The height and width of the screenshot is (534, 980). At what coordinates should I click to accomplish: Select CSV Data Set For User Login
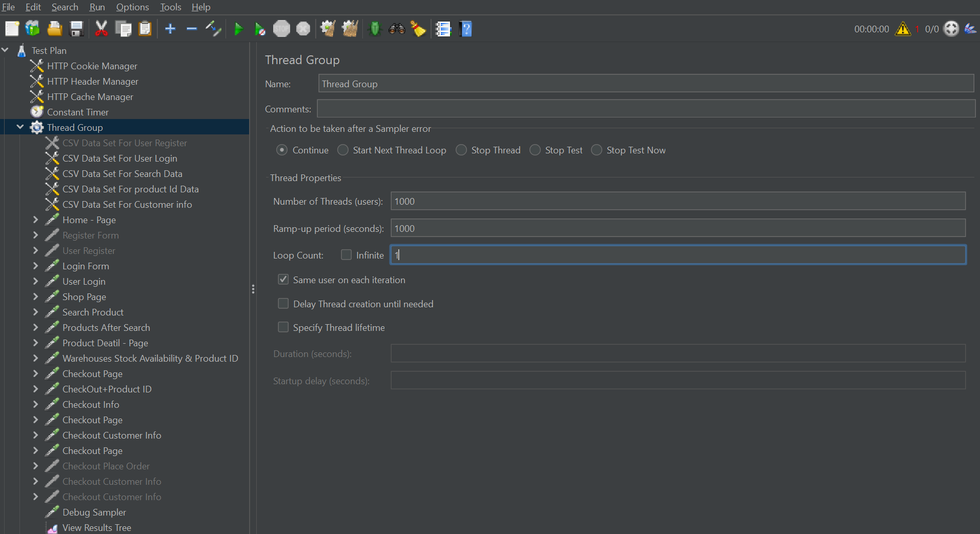[x=120, y=158]
